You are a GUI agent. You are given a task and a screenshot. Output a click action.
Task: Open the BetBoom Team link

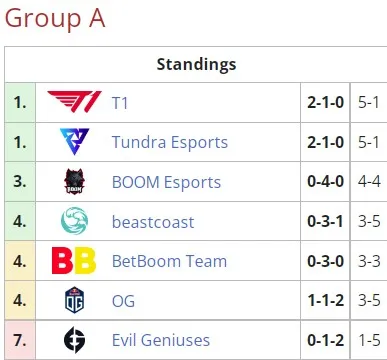click(169, 261)
